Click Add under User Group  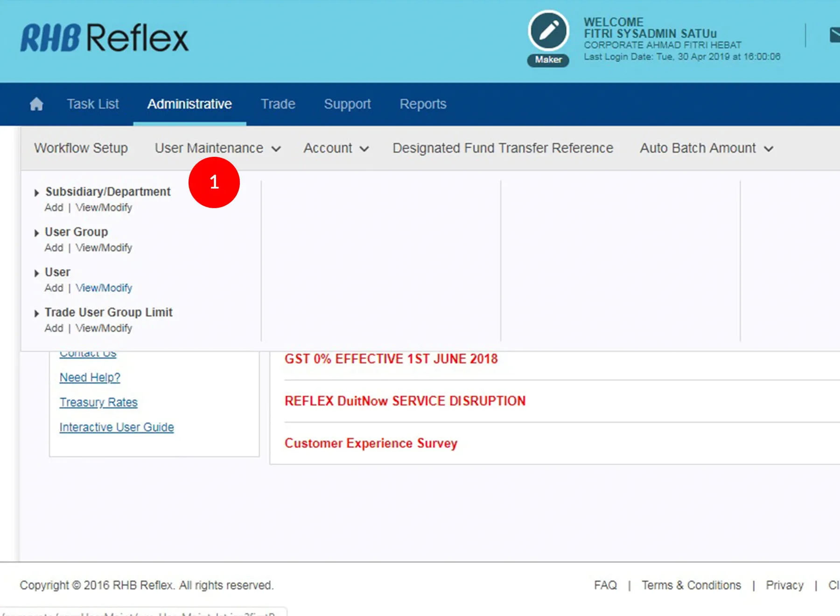(x=54, y=248)
